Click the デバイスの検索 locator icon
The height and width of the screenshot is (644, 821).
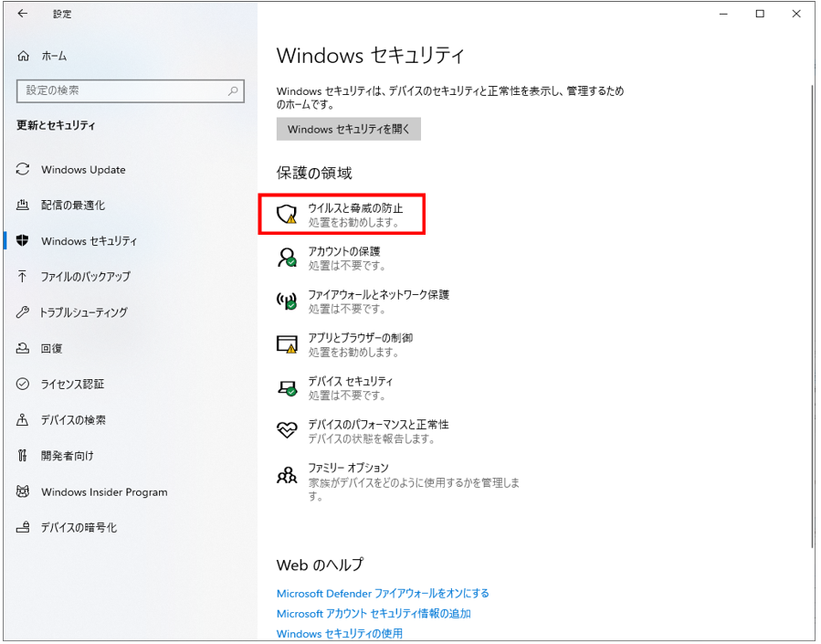23,419
